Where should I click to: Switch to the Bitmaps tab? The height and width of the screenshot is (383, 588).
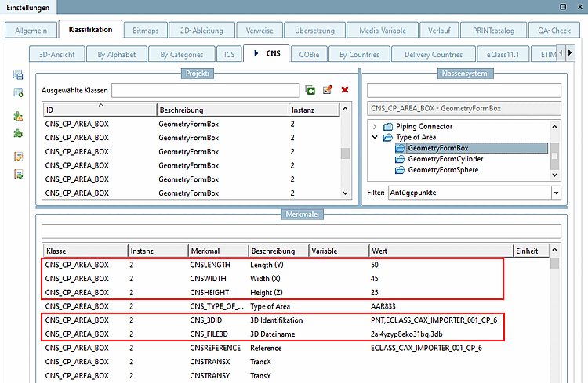(144, 31)
